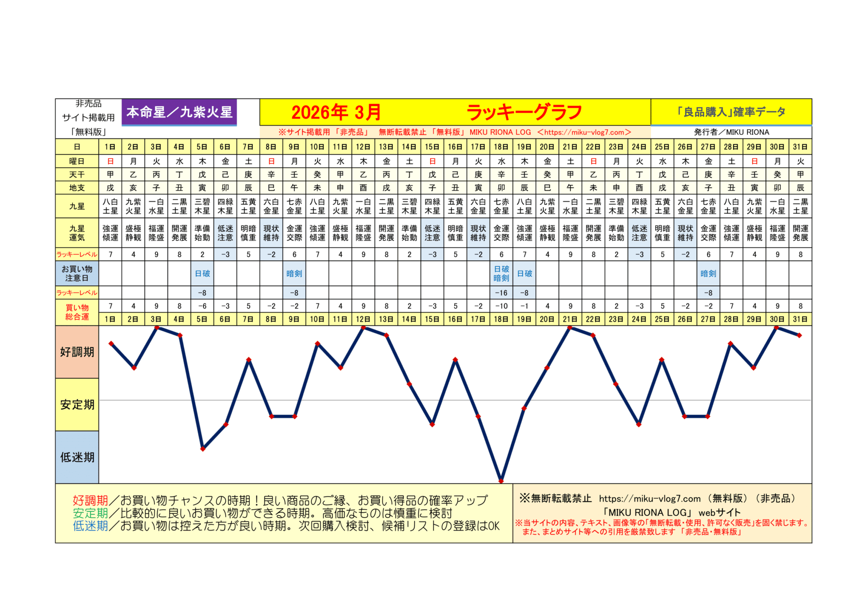
Task: Click the −16 lucky level cell
Action: click(501, 293)
